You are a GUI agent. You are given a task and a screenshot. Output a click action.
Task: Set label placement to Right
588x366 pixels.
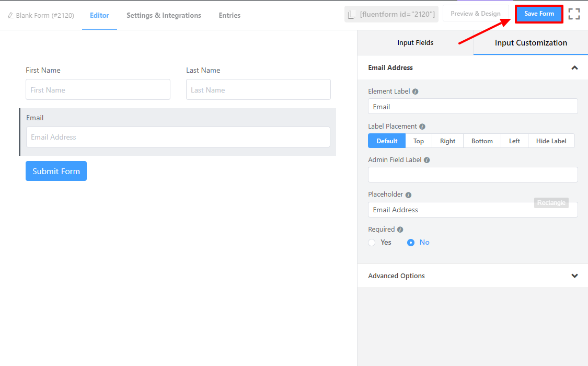click(448, 141)
